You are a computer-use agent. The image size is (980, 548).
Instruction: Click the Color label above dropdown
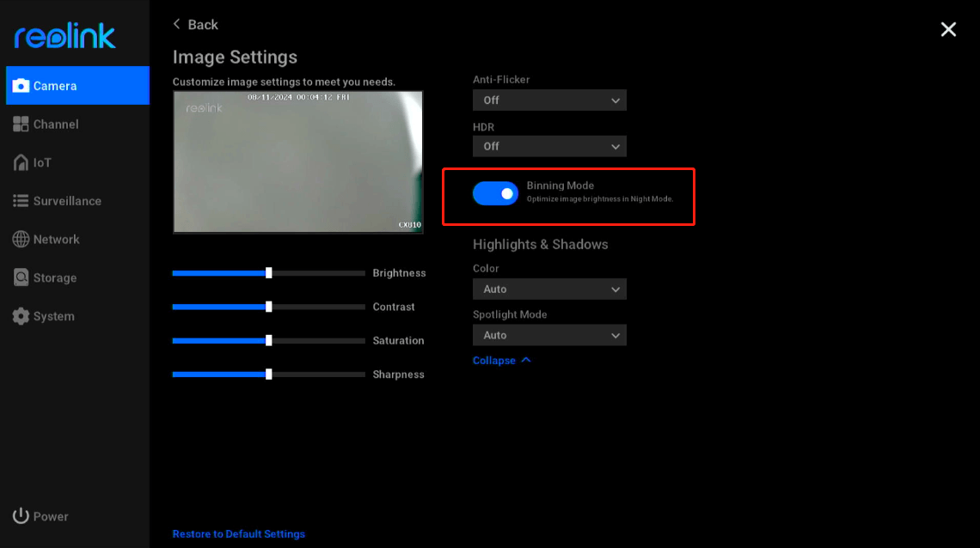click(x=486, y=268)
